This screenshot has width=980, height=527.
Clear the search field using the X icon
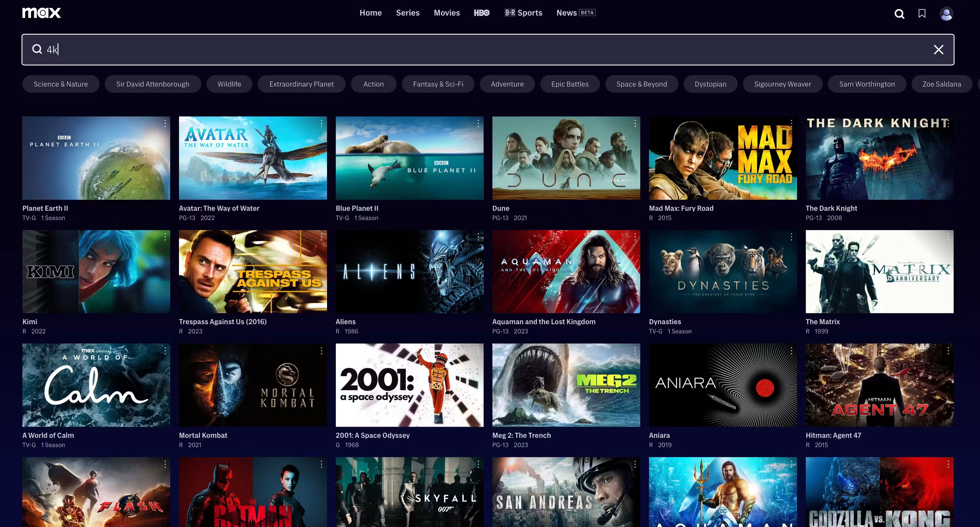[x=939, y=49]
